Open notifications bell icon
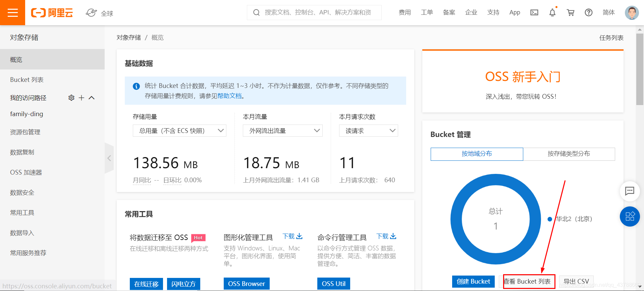The height and width of the screenshot is (291, 644). pyautogui.click(x=552, y=12)
